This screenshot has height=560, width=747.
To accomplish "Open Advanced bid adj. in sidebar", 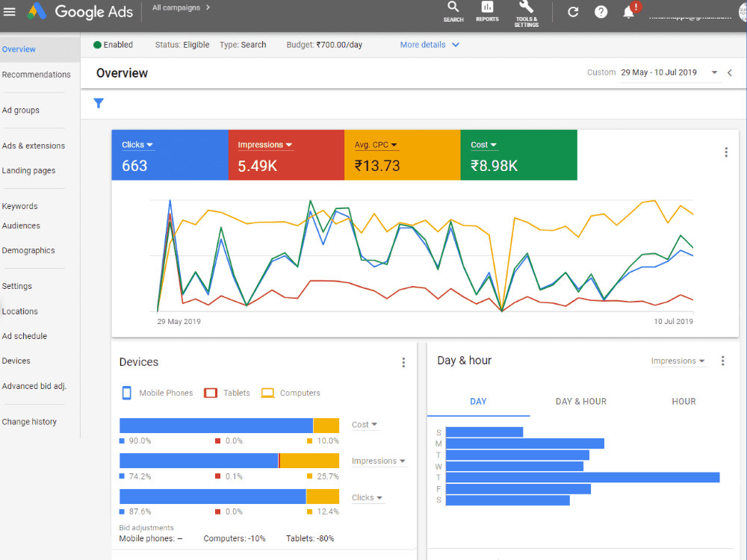I will (34, 386).
